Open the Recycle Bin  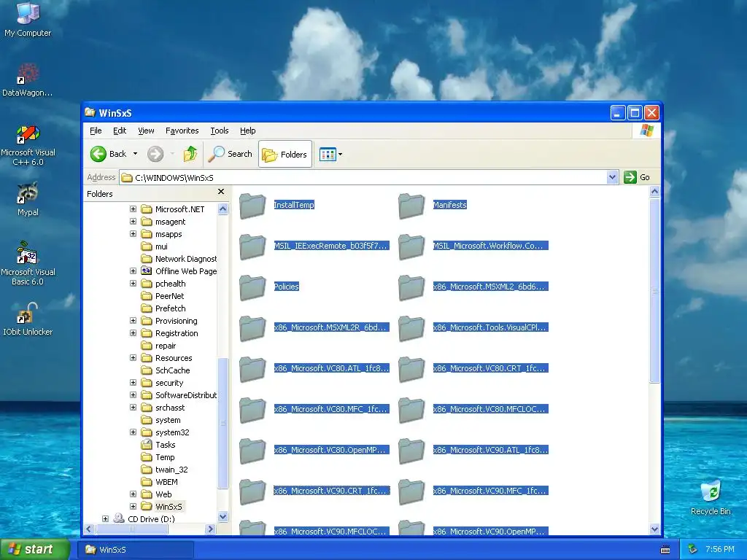pyautogui.click(x=711, y=497)
